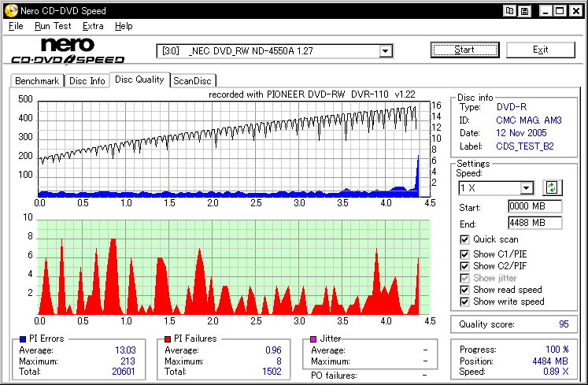Click the quality score value 95

564,324
